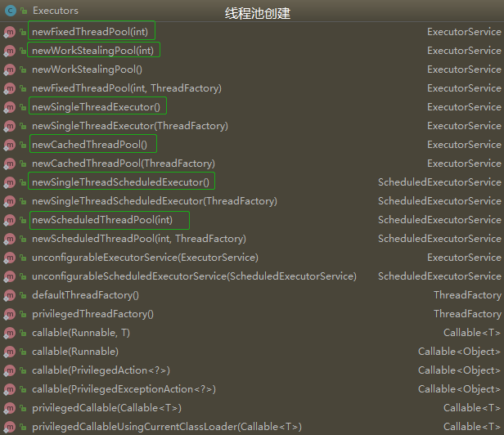Select method newCachedThreadPool(ThreadFactory)
Image resolution: width=504 pixels, height=435 pixels.
pos(124,164)
